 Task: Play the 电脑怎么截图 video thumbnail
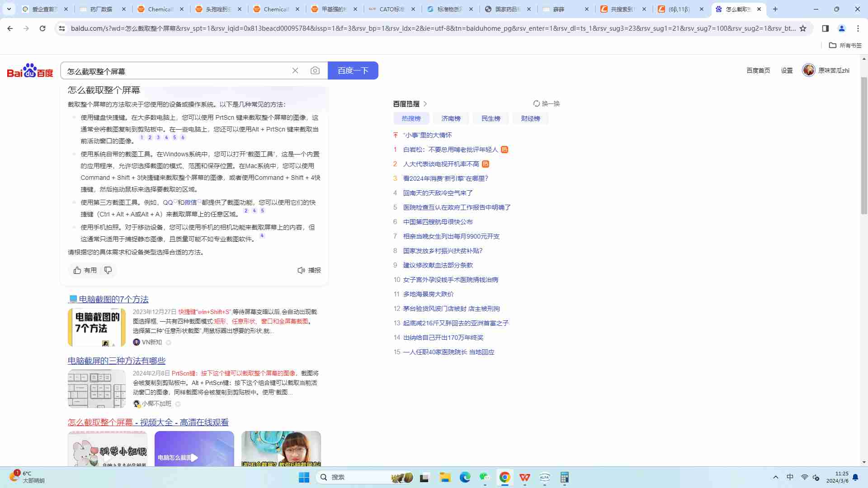[194, 449]
